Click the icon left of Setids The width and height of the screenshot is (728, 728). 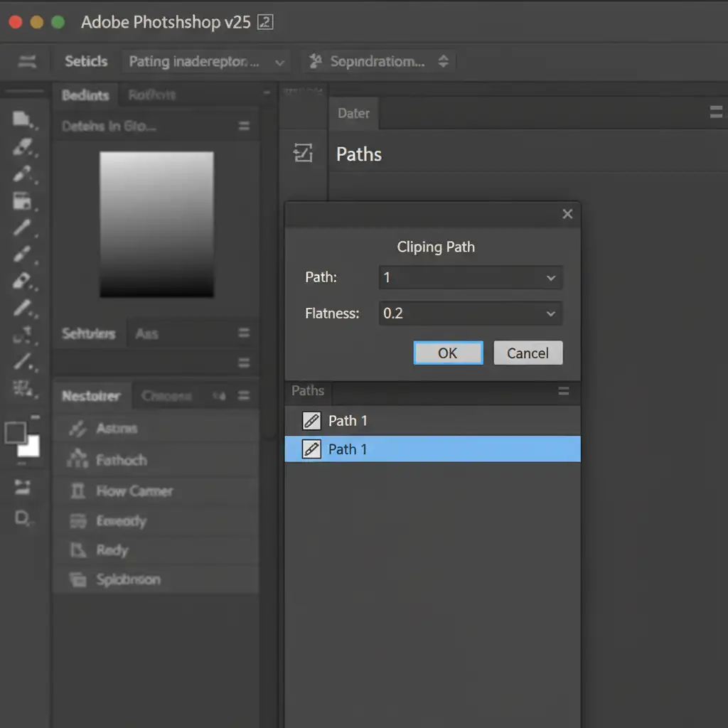pos(28,62)
